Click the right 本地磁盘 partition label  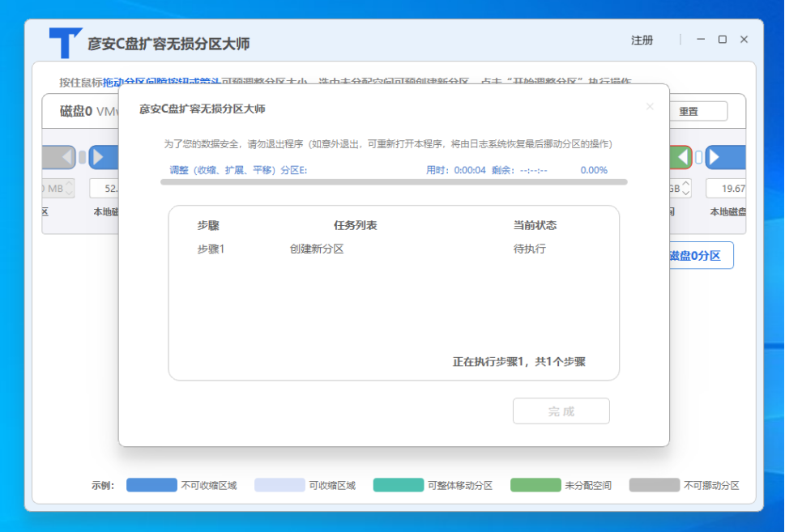pos(728,212)
